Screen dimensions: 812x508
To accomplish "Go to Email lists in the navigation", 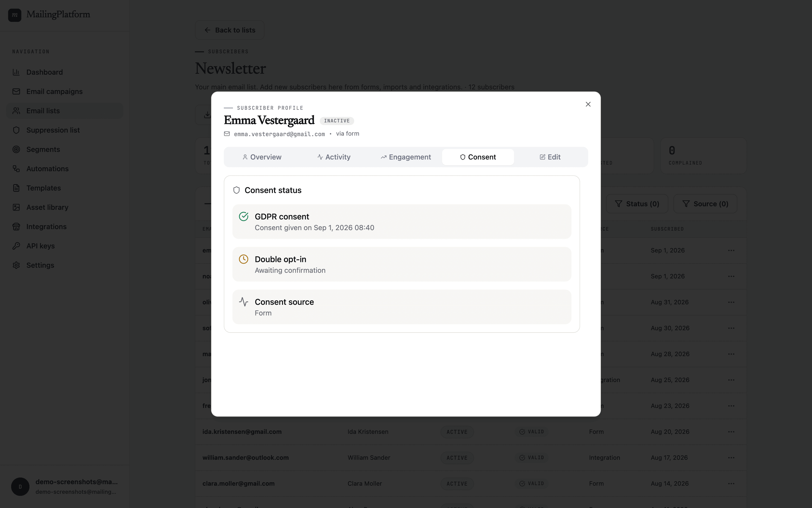I will click(x=65, y=111).
